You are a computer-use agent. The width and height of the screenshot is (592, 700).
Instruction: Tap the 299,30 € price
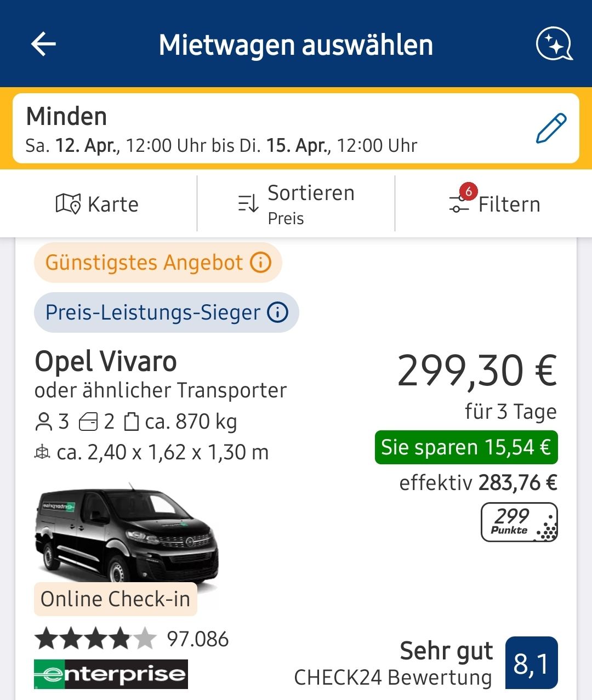pos(477,371)
